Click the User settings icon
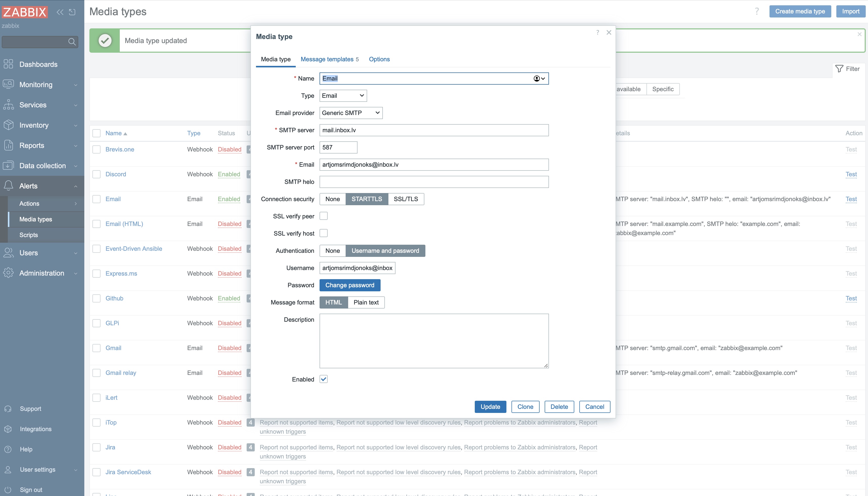Image resolution: width=868 pixels, height=496 pixels. 8,469
